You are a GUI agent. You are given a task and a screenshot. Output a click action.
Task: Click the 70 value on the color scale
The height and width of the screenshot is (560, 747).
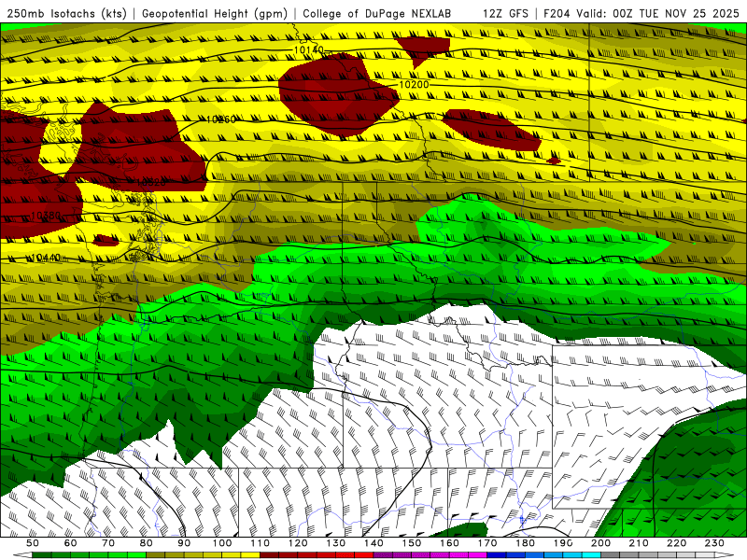(108, 543)
